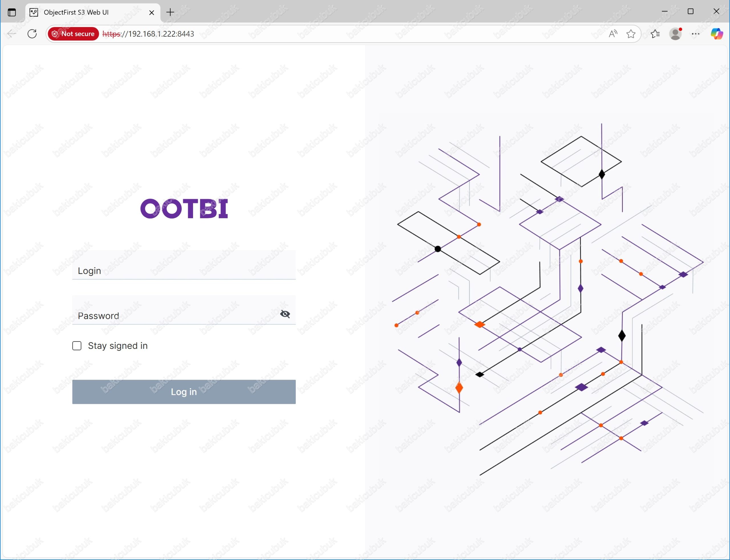Toggle password visibility eye icon

pos(285,314)
